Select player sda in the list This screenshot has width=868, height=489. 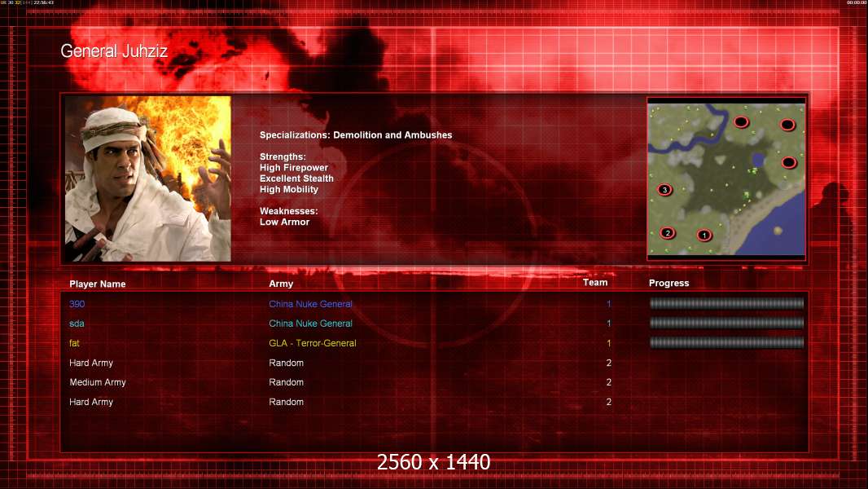(77, 324)
